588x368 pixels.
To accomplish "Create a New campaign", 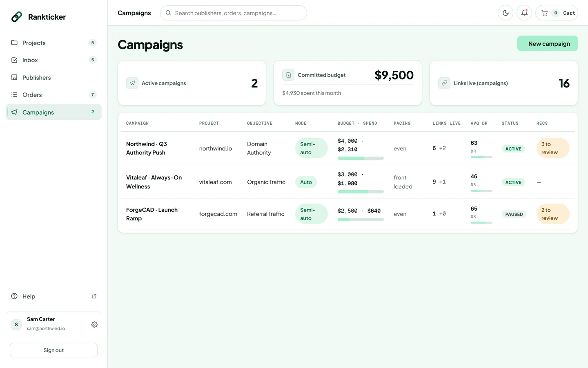I will [x=548, y=44].
